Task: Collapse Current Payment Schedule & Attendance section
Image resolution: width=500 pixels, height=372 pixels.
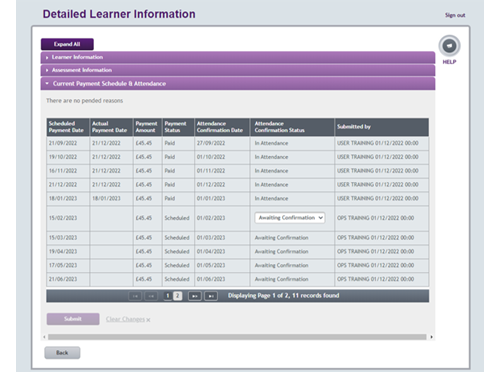Action: [238, 84]
